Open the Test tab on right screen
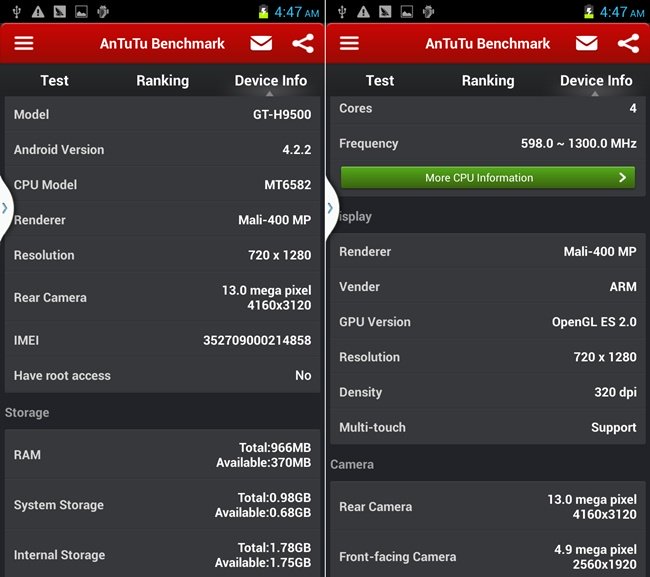This screenshot has width=650, height=577. (380, 81)
